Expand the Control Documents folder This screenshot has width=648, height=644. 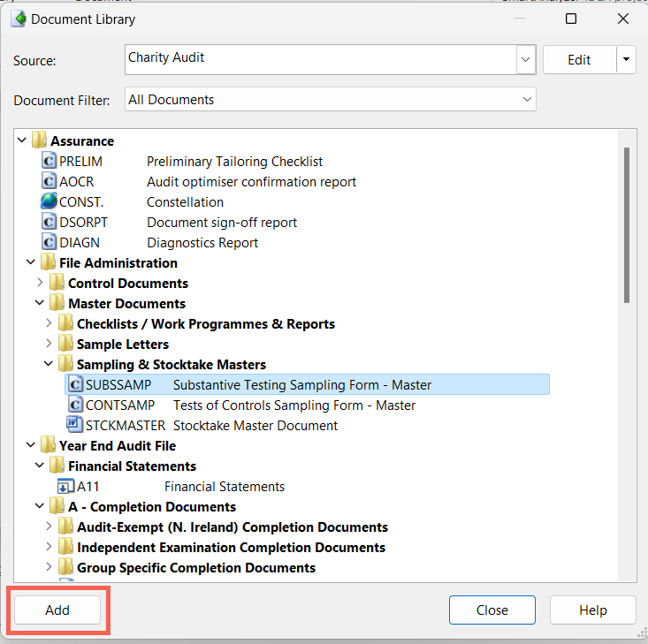click(x=40, y=282)
